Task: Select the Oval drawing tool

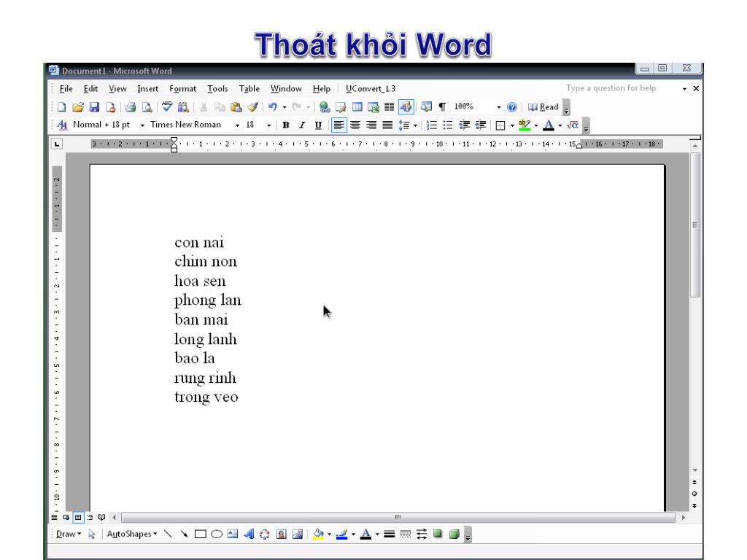Action: (216, 534)
